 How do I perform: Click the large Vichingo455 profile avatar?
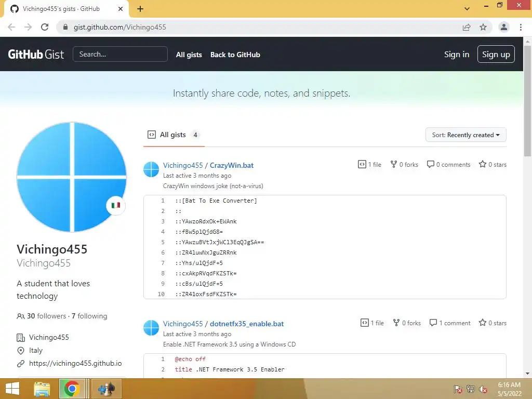click(x=72, y=177)
